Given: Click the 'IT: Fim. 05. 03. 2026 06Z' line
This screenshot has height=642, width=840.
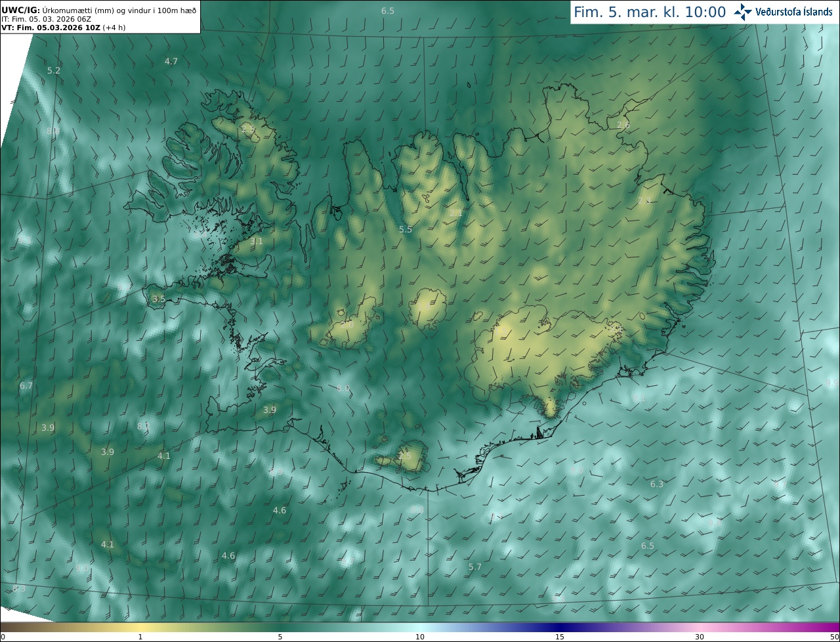Looking at the screenshot, I should click(x=47, y=19).
